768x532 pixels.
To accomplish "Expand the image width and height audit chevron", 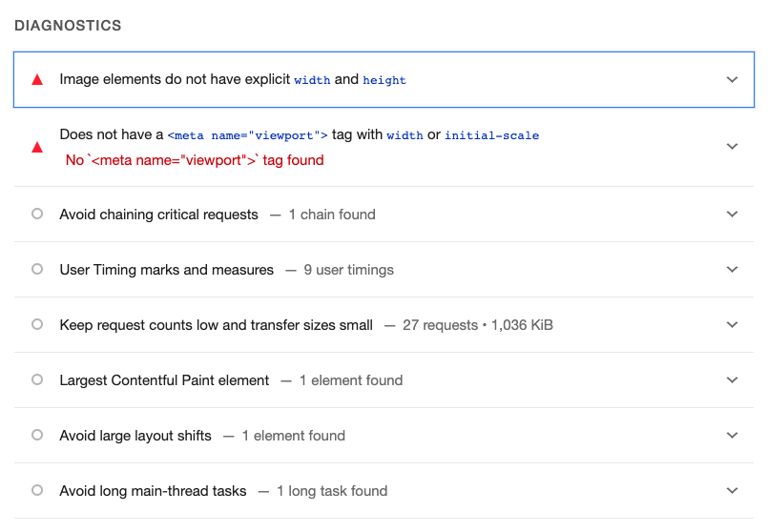I will [x=732, y=79].
